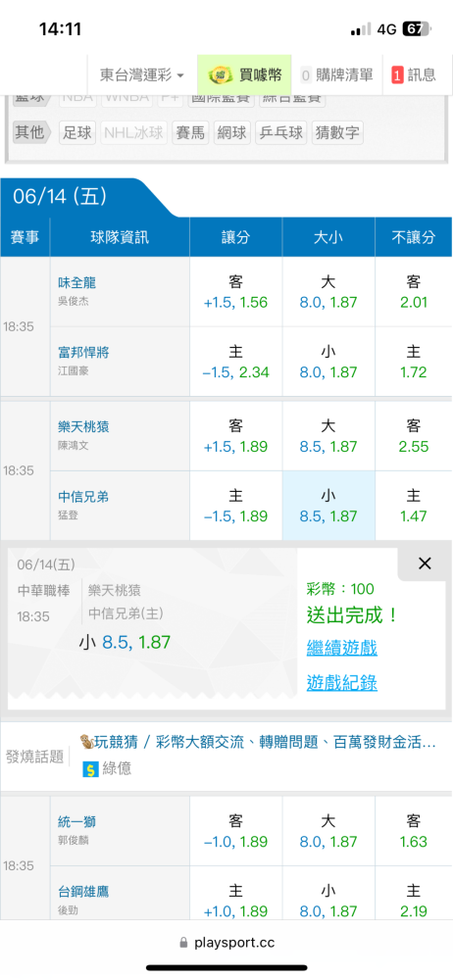The image size is (453, 980).
Task: Toggle highlighted 小 8.5 中信兄弟 selection
Action: click(x=328, y=506)
